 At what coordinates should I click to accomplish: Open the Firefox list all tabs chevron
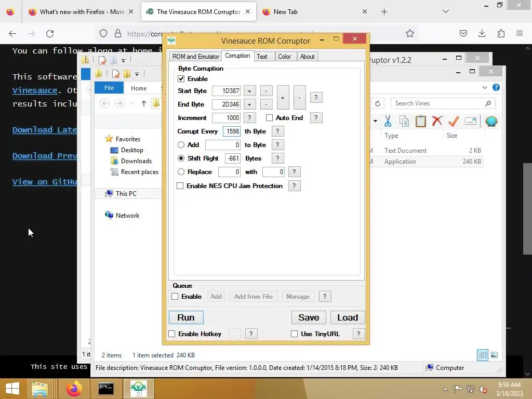click(445, 11)
